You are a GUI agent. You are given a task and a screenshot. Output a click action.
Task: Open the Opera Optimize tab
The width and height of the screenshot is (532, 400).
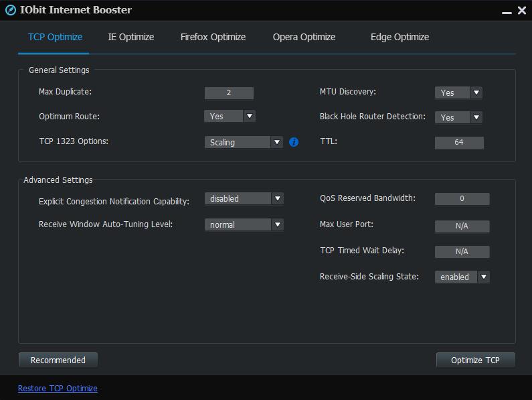coord(304,37)
